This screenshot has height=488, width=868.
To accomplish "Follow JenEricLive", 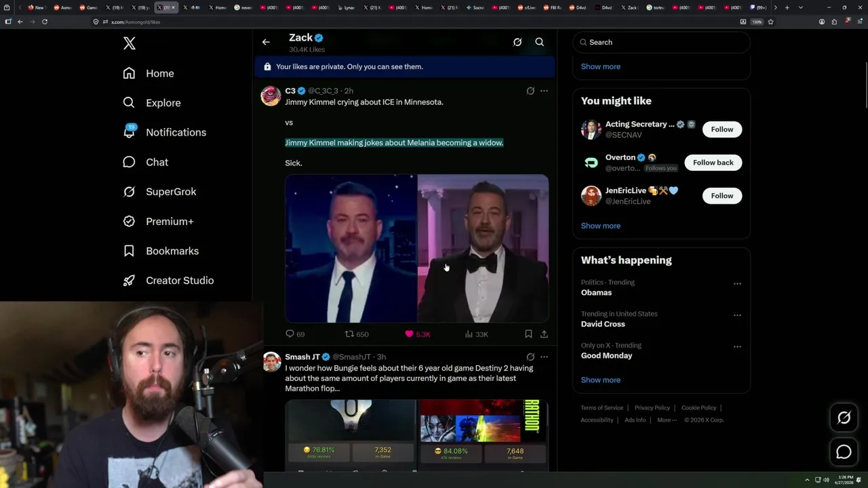I will click(722, 196).
